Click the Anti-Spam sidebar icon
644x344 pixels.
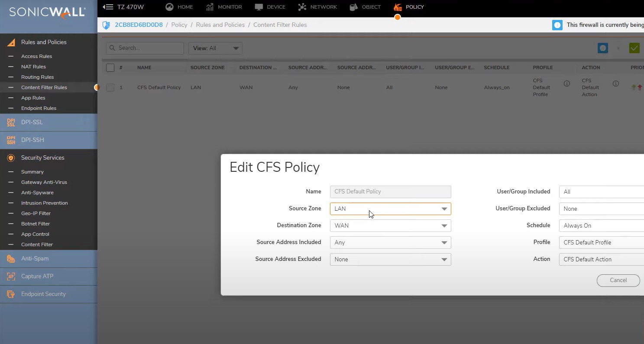click(11, 259)
